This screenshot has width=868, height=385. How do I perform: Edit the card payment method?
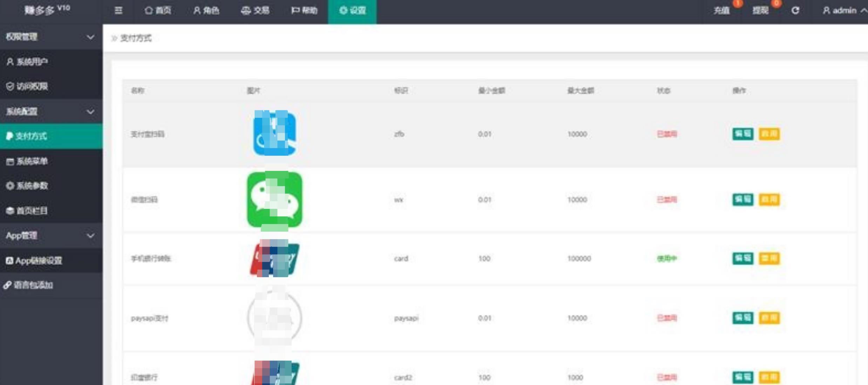[x=742, y=258]
